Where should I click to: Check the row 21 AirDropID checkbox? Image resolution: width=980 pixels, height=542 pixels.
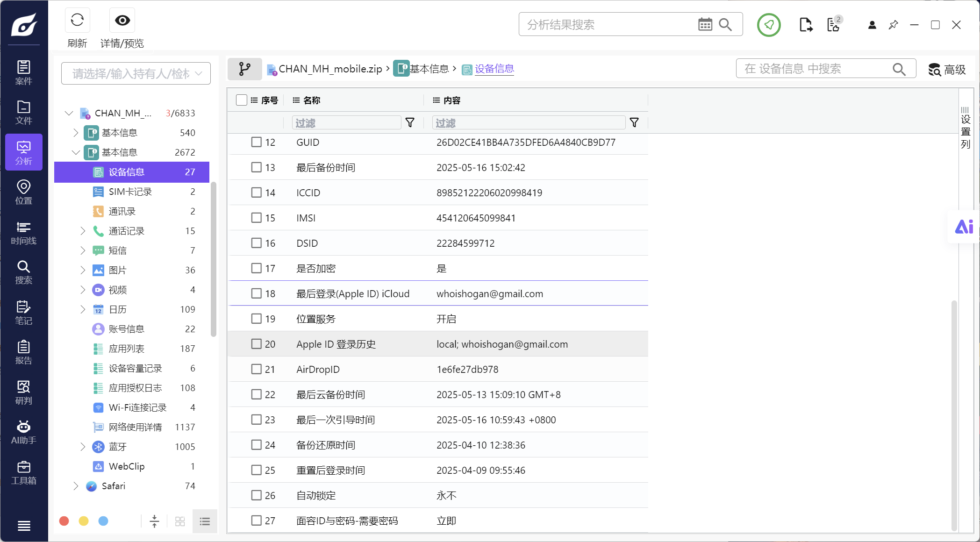(256, 369)
